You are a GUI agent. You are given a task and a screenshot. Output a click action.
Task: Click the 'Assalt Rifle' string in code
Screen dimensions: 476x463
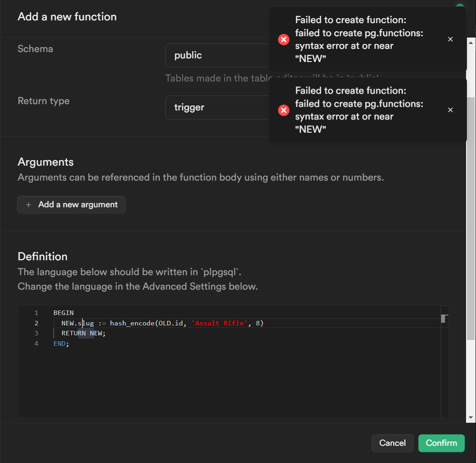coord(220,323)
